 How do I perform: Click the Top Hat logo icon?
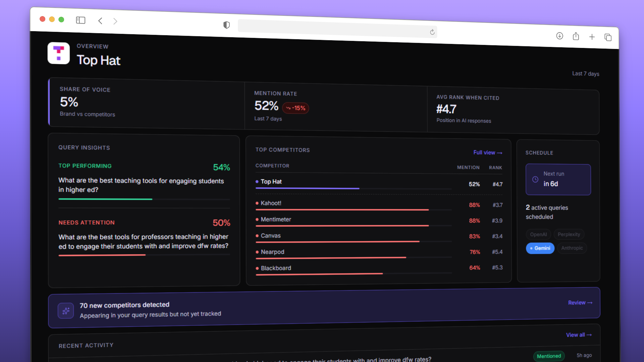tap(59, 53)
